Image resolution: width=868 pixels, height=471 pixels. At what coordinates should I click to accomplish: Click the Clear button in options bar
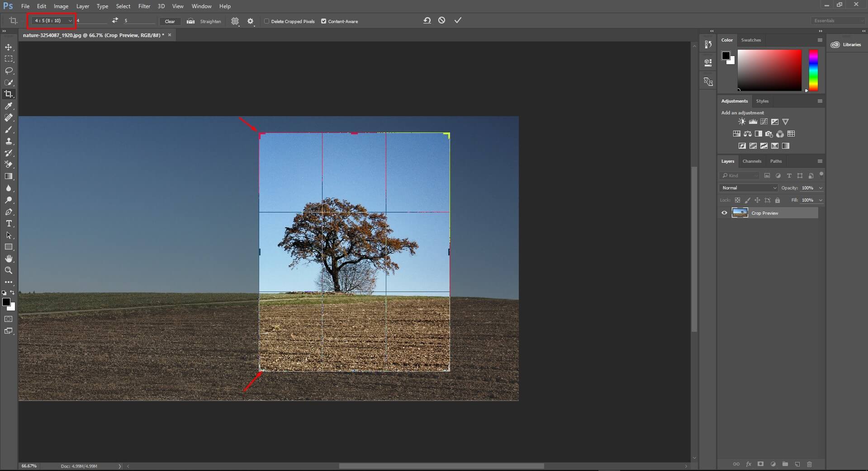[x=170, y=21]
